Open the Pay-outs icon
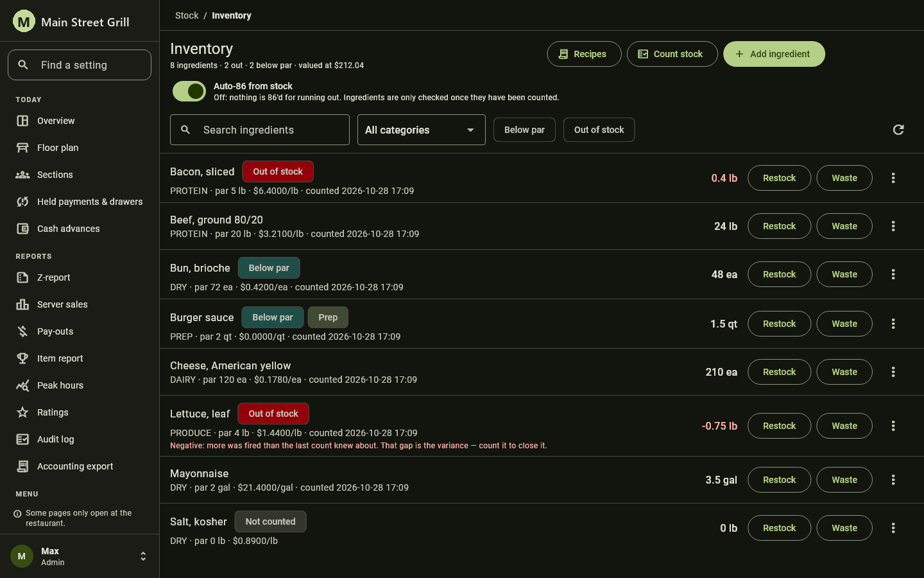This screenshot has width=924, height=578. (22, 331)
